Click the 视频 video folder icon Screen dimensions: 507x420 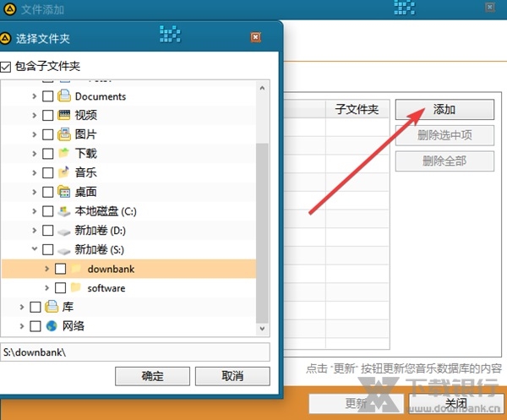(x=64, y=115)
